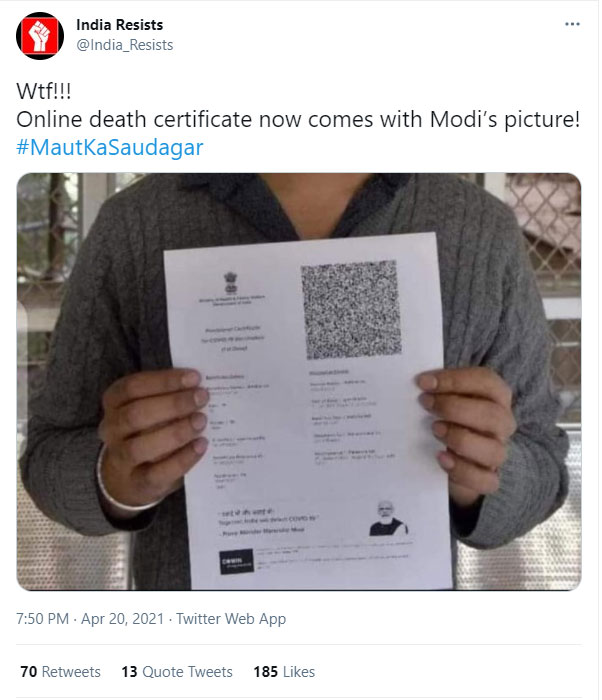Click the Twitter Web App source link
Screen dimensions: 602x700
231,619
